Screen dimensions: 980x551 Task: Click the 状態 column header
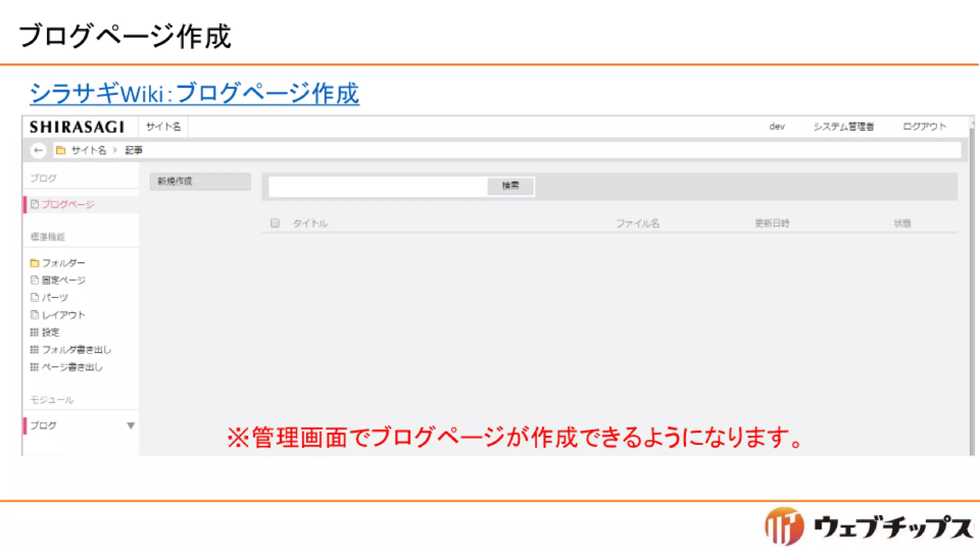tap(902, 223)
